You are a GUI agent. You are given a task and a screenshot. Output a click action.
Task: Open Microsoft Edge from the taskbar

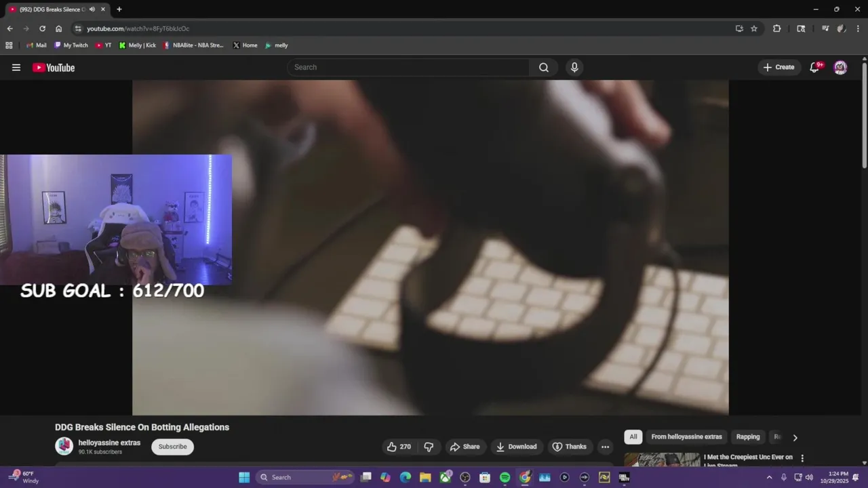pos(406,477)
